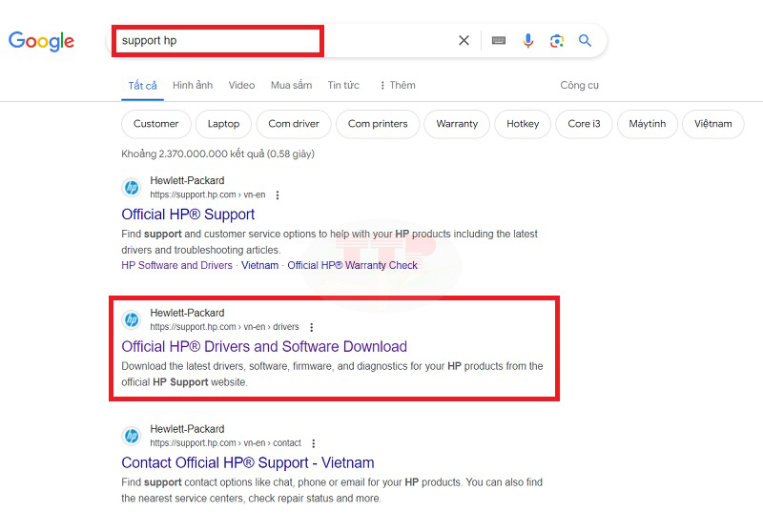Switch to the Mua sắm tab

pyautogui.click(x=292, y=85)
